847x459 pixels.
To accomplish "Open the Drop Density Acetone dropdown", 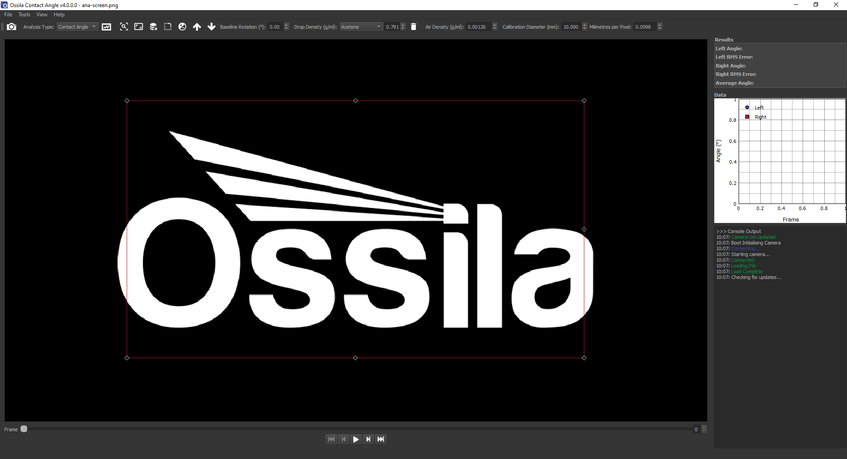I will pos(361,26).
